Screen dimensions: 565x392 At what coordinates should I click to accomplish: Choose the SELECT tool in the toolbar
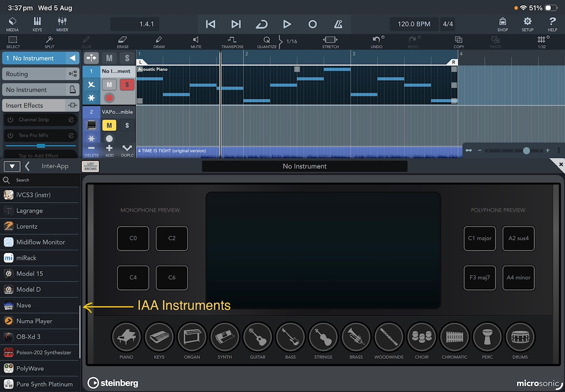(13, 42)
